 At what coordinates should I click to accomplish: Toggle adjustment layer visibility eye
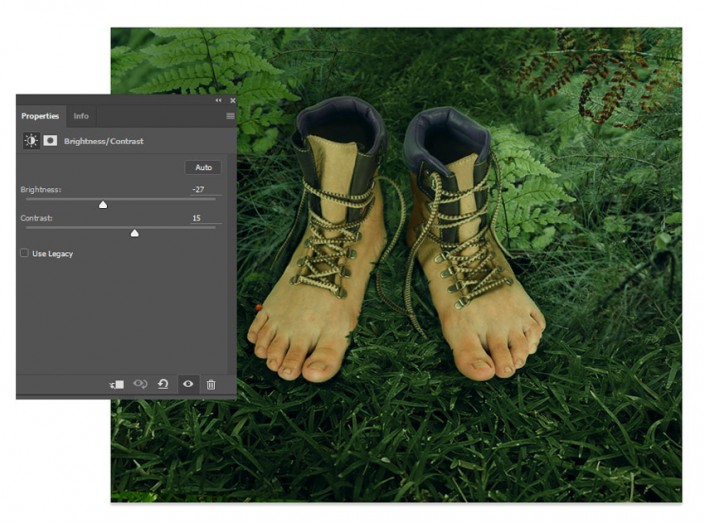pyautogui.click(x=188, y=384)
